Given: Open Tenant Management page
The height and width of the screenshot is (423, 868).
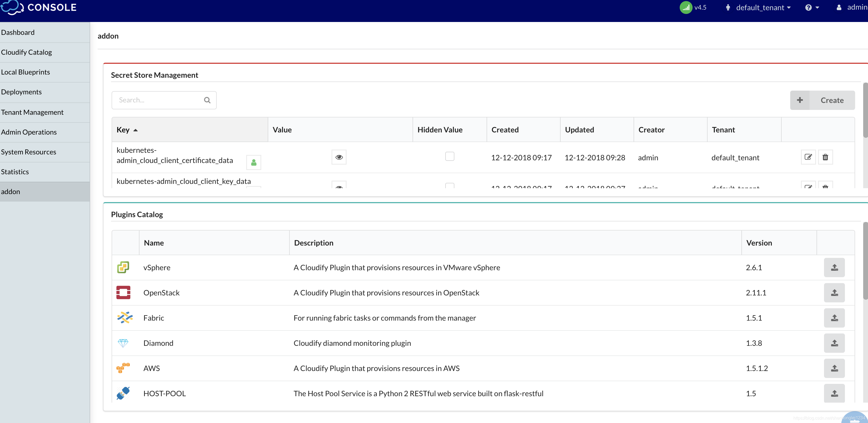Looking at the screenshot, I should pos(45,112).
